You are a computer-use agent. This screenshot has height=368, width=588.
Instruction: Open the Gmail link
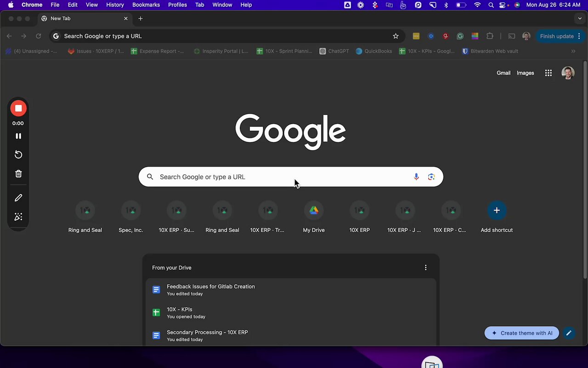[x=503, y=73]
